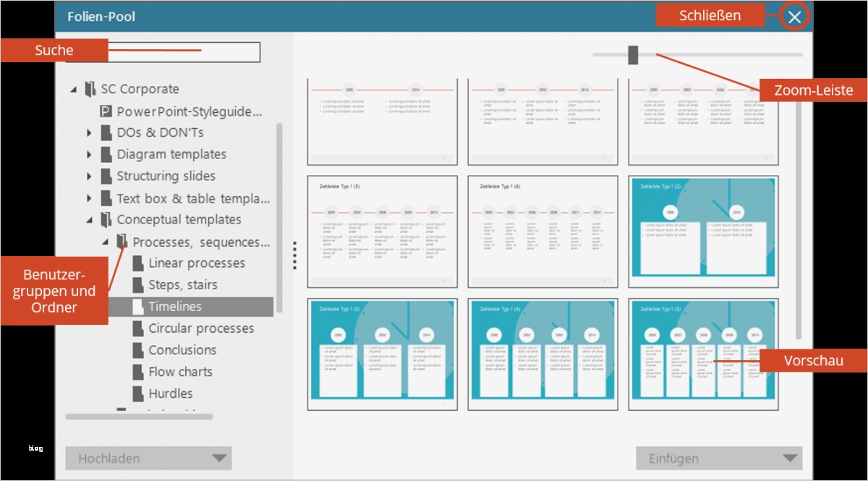Click the PowerPoint icon beside PowerPoint-Styleguide
Image resolution: width=868 pixels, height=481 pixels.
click(x=104, y=111)
